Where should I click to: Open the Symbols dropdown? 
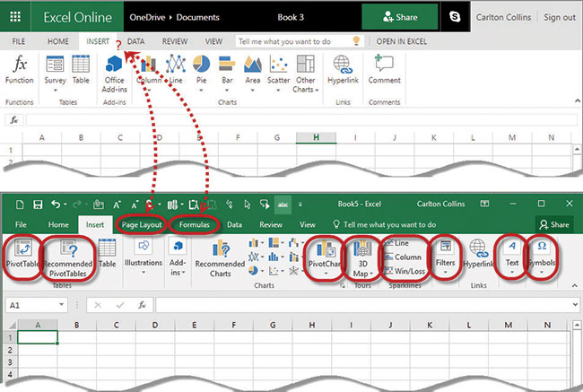tap(541, 256)
